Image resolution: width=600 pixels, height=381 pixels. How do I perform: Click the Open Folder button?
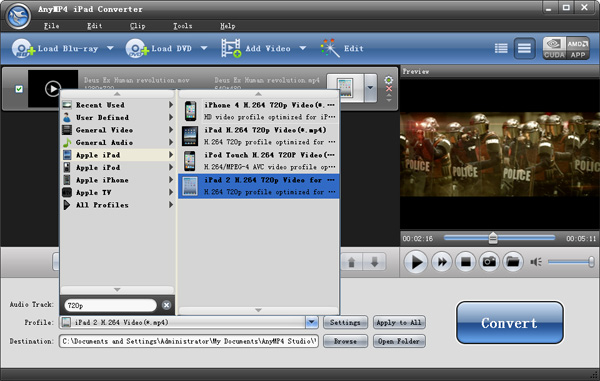pyautogui.click(x=399, y=341)
